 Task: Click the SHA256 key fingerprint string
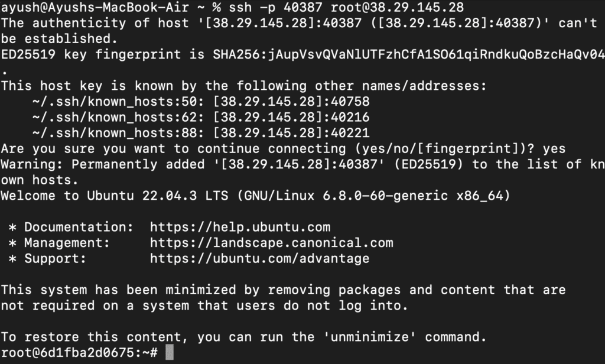point(409,54)
